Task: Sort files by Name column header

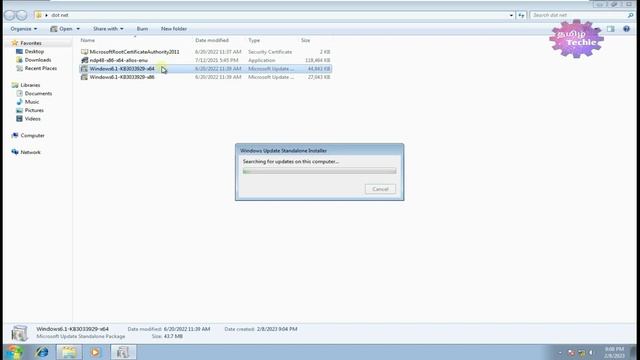Action: pyautogui.click(x=87, y=40)
